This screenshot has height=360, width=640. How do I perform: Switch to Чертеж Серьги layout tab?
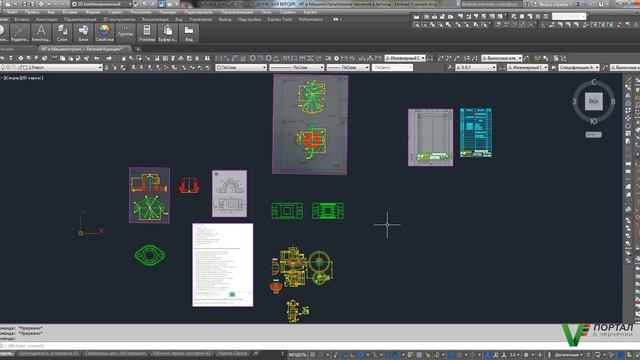pyautogui.click(x=233, y=353)
